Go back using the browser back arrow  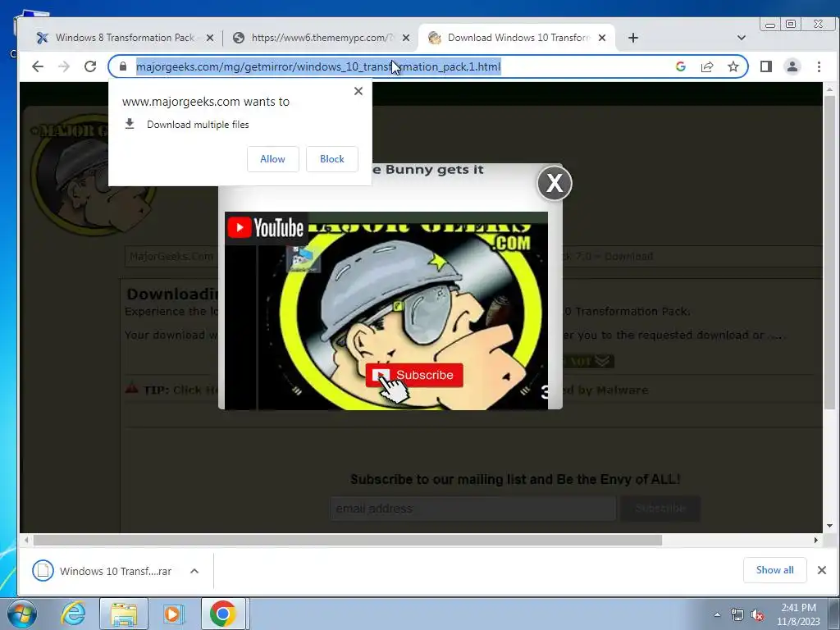[38, 66]
